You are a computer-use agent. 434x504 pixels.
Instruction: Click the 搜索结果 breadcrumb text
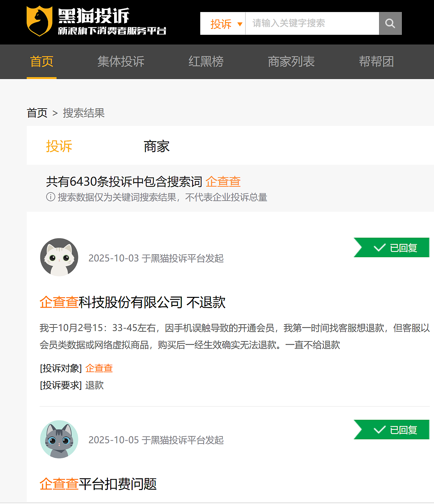click(x=84, y=113)
